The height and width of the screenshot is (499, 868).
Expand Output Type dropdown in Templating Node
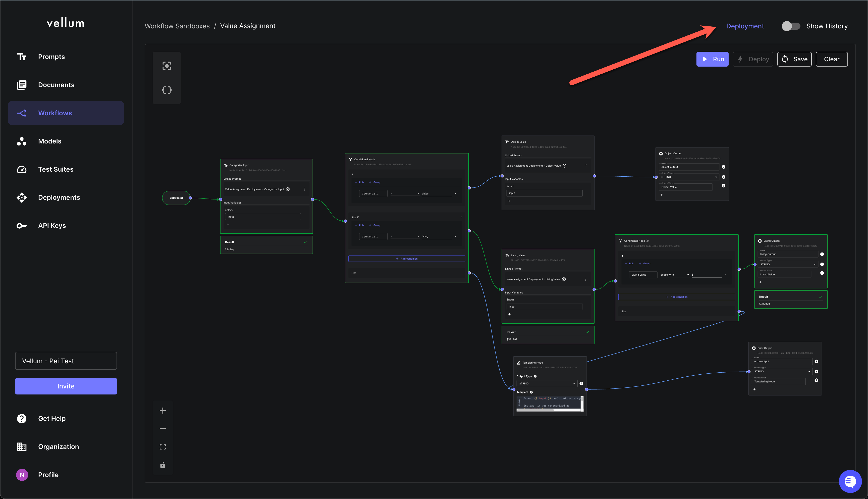click(547, 383)
